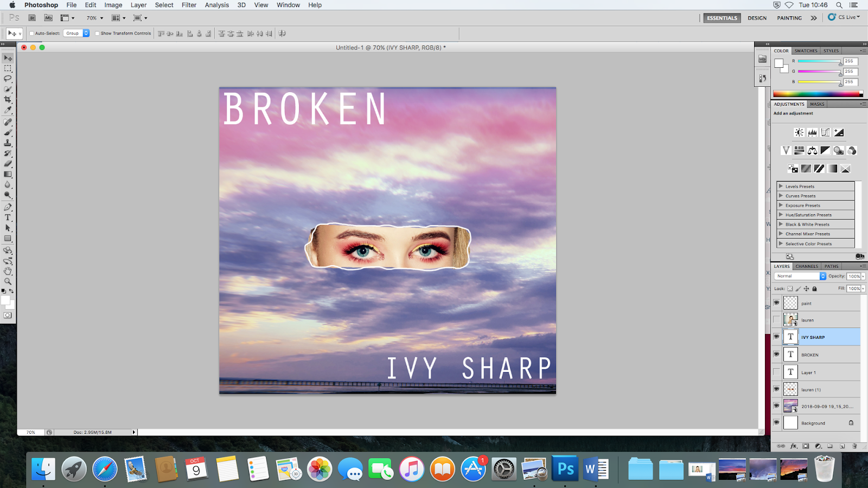Image resolution: width=868 pixels, height=488 pixels.
Task: Open the Opacity dropdown arrow
Action: click(x=863, y=276)
